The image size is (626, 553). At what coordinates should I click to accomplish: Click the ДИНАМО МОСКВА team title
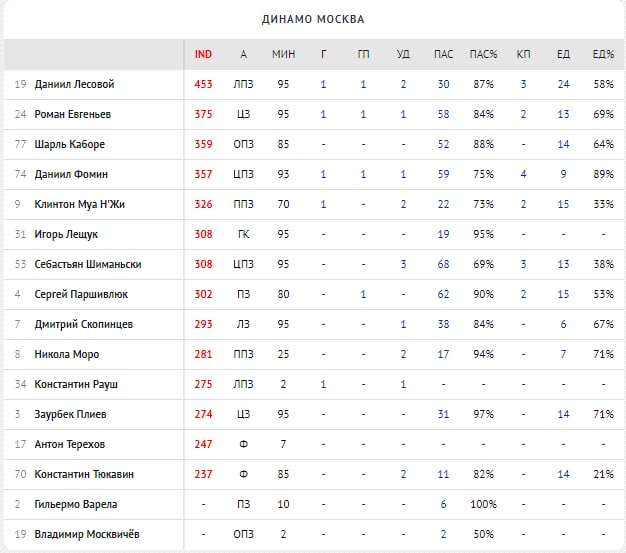[313, 19]
